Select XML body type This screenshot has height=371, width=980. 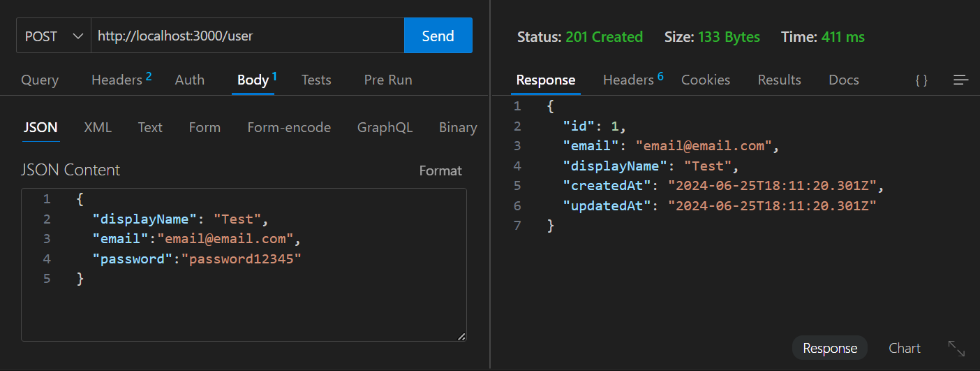pos(98,127)
